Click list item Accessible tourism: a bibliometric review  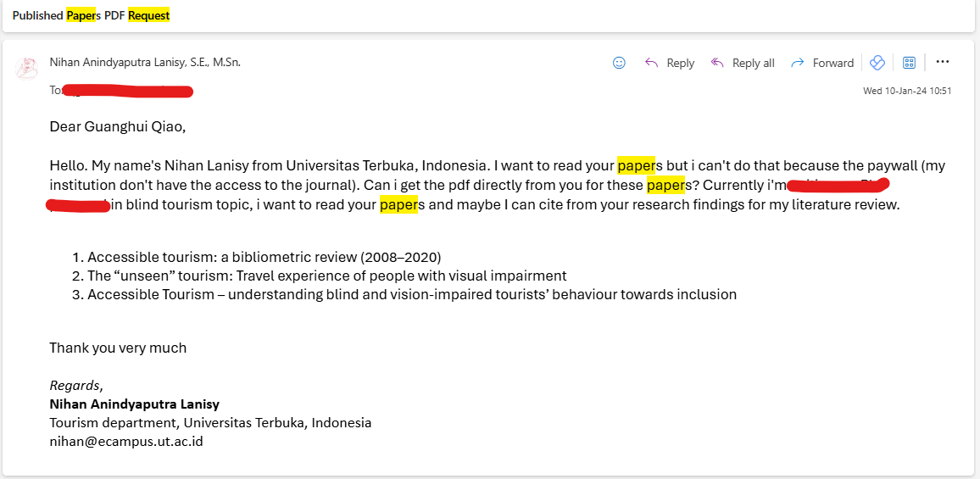(x=264, y=257)
